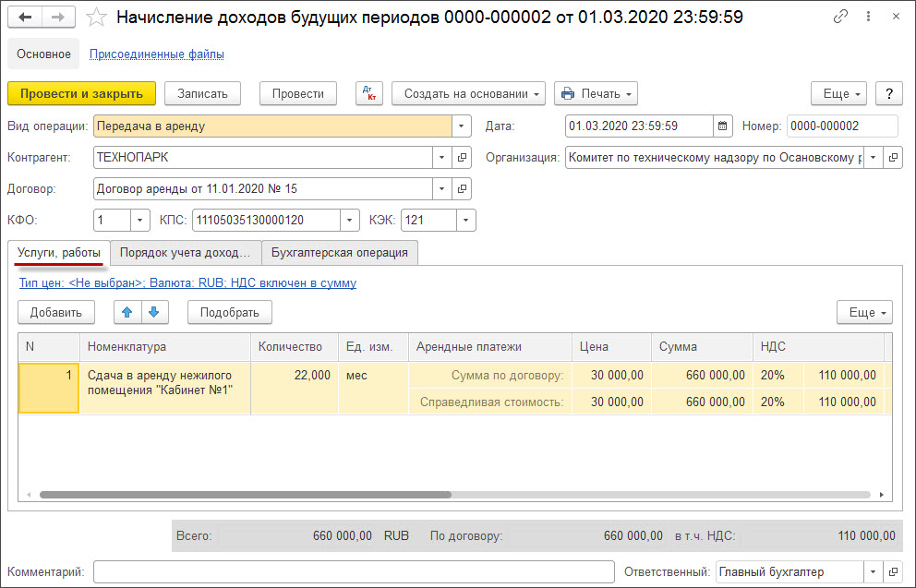916x588 pixels.
Task: Open Контрагент ТЕХНОПАРК card
Action: (462, 158)
